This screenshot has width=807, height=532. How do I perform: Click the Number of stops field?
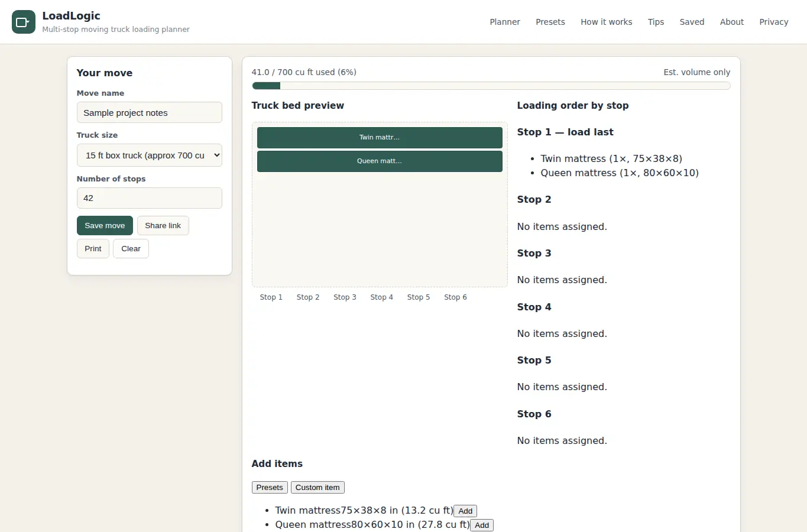point(150,198)
